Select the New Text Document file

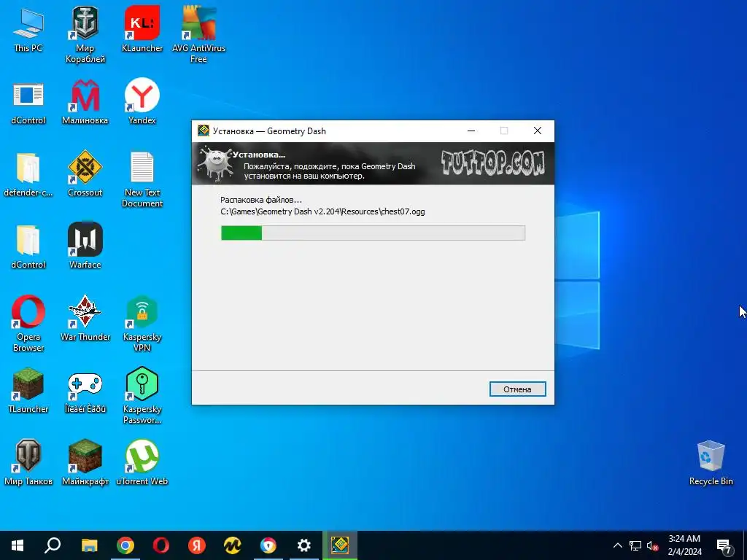click(x=142, y=180)
